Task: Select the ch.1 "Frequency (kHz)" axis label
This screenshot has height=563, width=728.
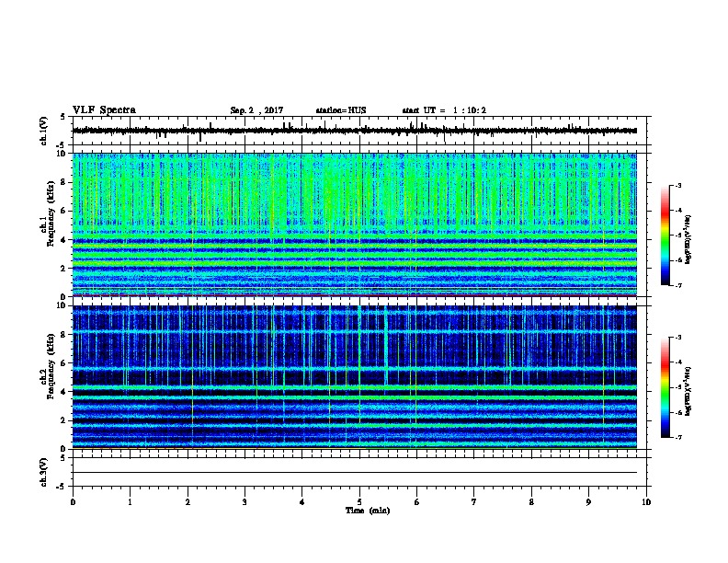Action: tap(51, 214)
